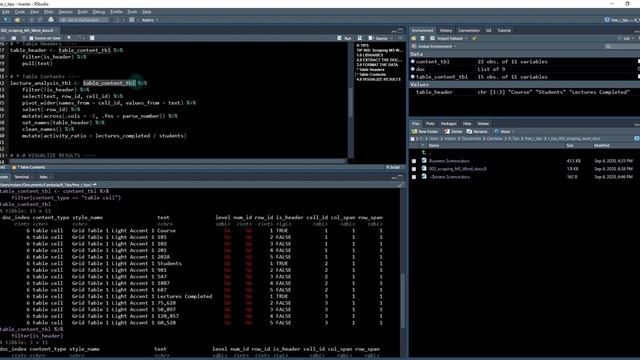Open the Import Dataset dropdown
Viewport: 640px width, 360px height.
(448, 38)
